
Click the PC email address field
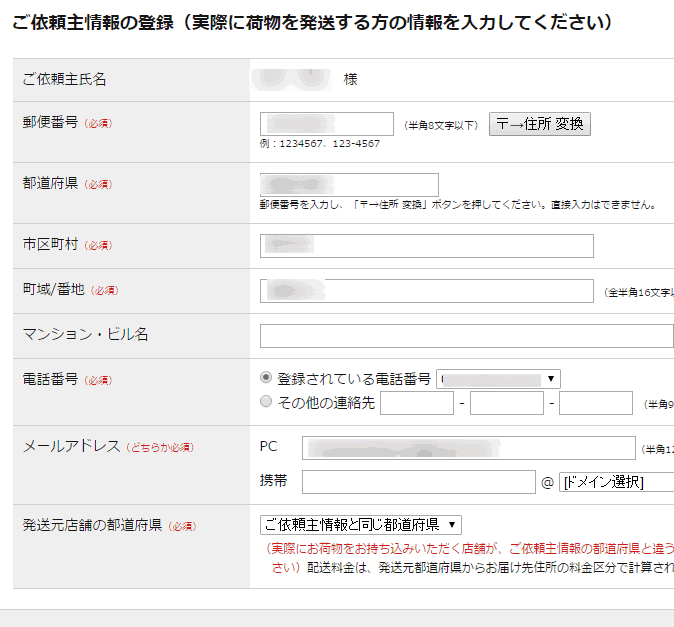(x=468, y=448)
